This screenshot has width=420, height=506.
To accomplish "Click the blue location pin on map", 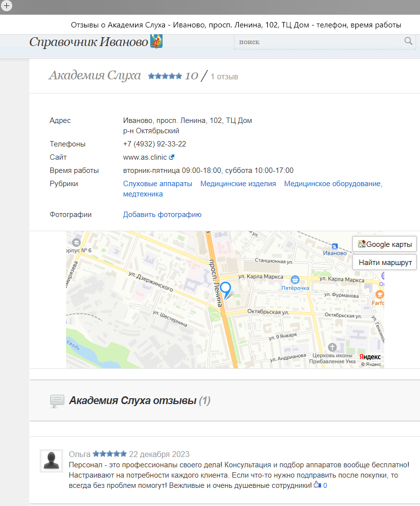I will (225, 289).
